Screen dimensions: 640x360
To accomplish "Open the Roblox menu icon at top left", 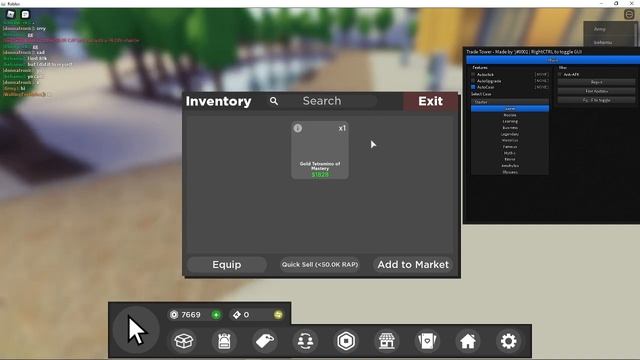I will pyautogui.click(x=11, y=14).
